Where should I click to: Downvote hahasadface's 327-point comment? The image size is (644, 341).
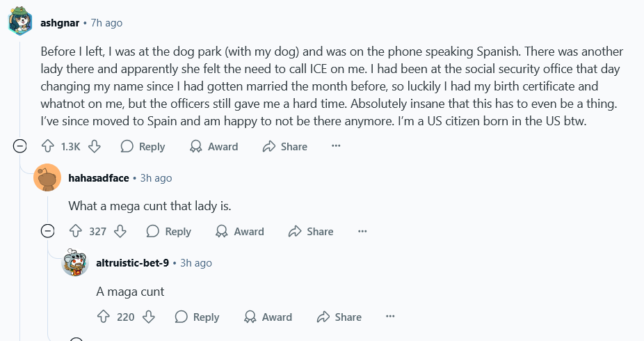[120, 231]
